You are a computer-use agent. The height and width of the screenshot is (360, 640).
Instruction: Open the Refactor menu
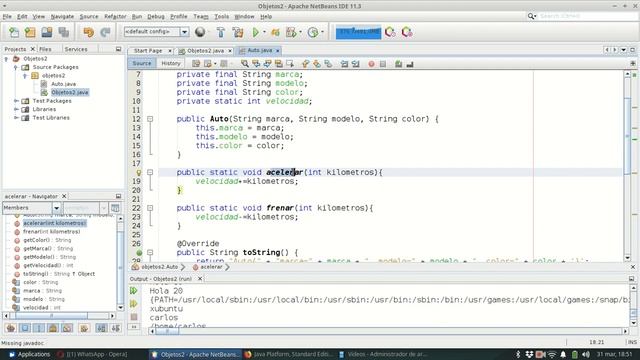[115, 16]
